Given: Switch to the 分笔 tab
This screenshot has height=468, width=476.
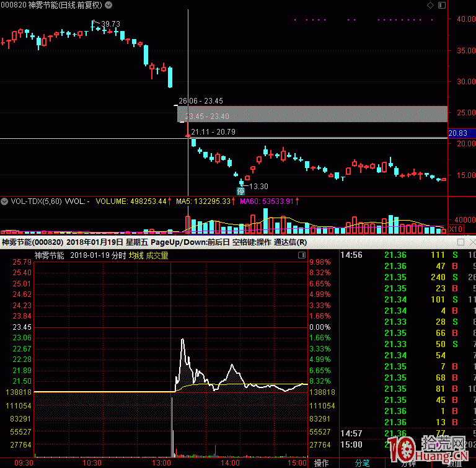Looking at the screenshot, I should [362, 463].
